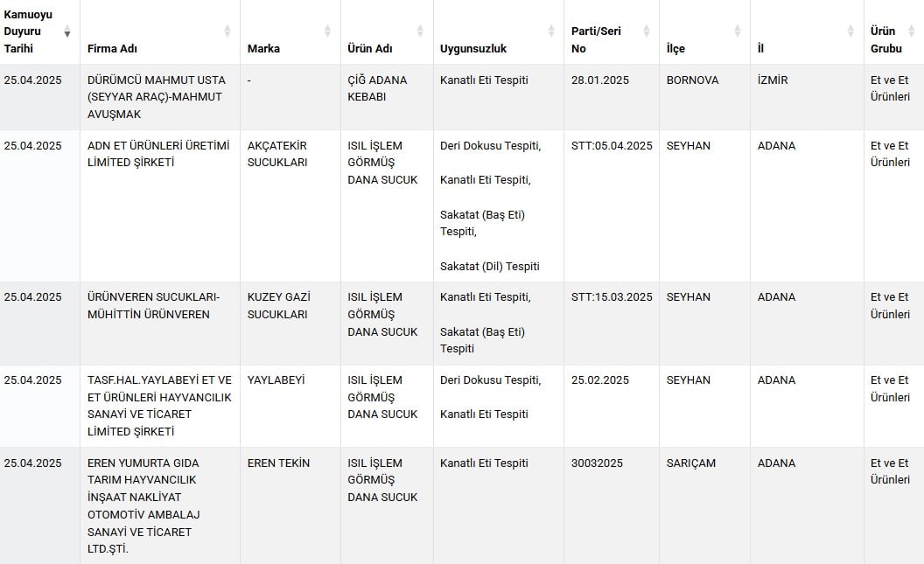
Task: Select ÇİĞ ADANA KEBABI product cell
Action: [377, 88]
